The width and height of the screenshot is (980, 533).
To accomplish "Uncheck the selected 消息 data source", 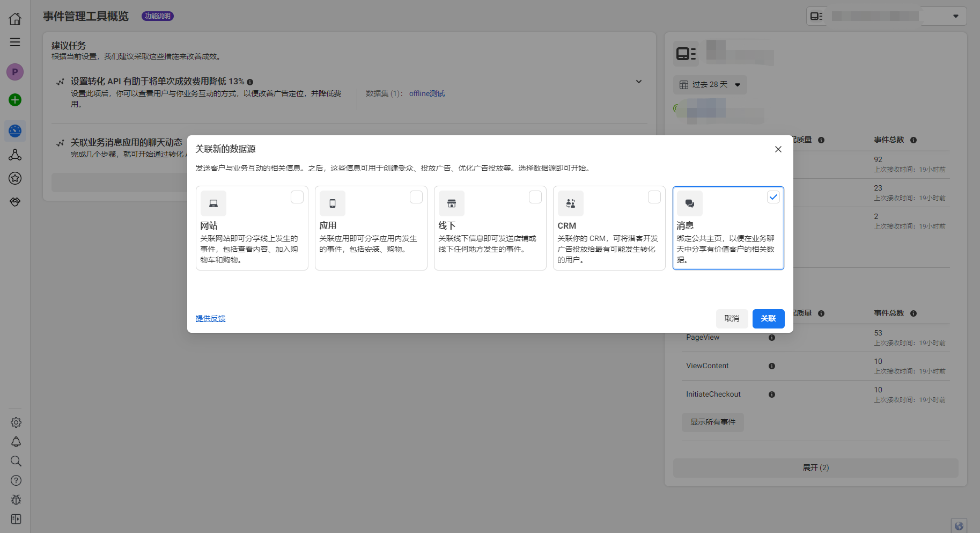I will [x=773, y=197].
